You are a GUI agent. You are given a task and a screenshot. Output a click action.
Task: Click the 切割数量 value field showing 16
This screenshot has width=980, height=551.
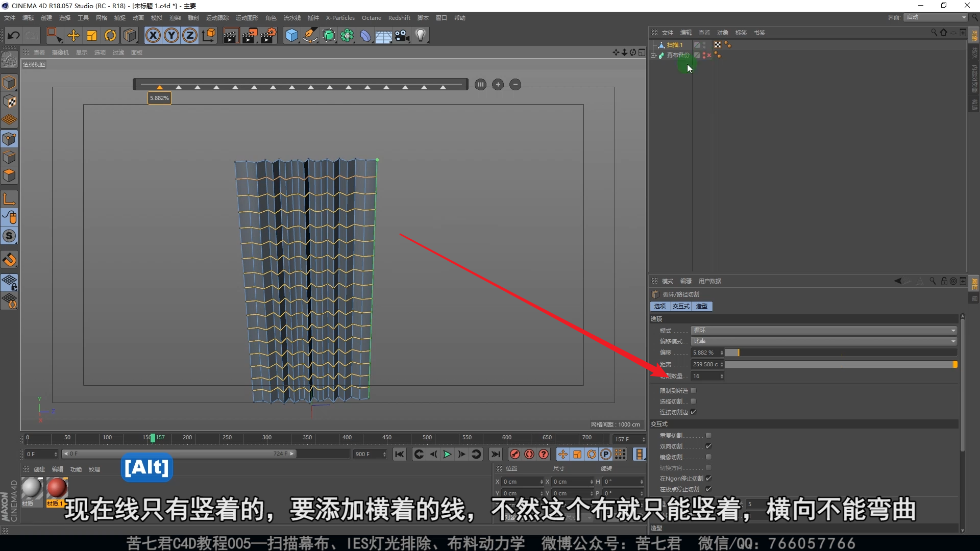705,376
